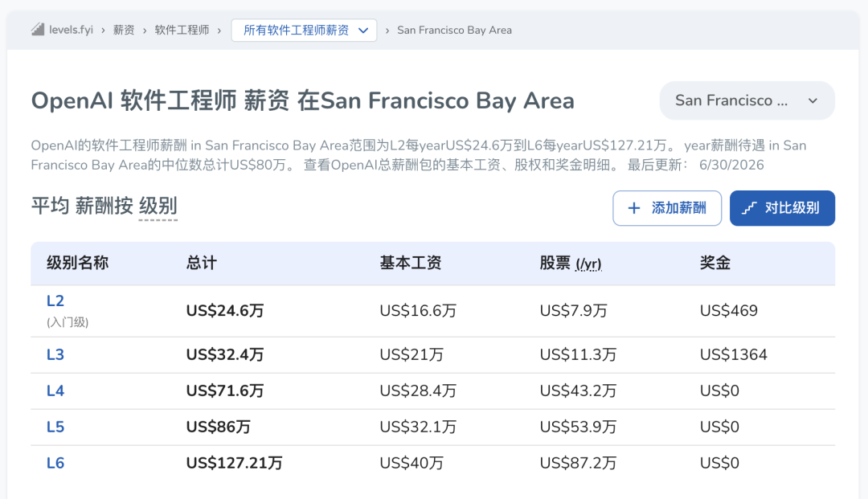Image resolution: width=868 pixels, height=499 pixels.
Task: Click the 级别名称 column header
Action: (77, 263)
